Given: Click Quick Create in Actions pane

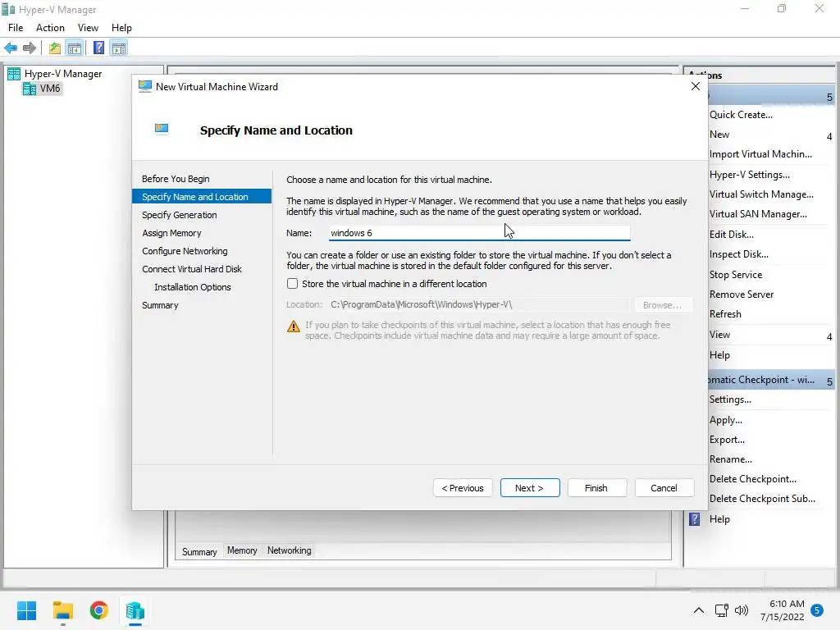Looking at the screenshot, I should pos(741,115).
